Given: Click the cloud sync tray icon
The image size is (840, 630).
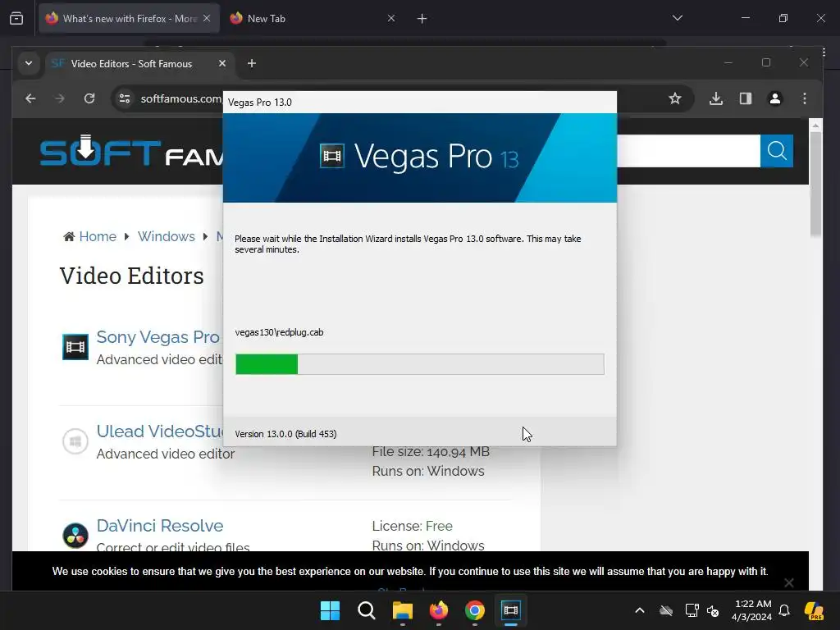Looking at the screenshot, I should point(666,610).
